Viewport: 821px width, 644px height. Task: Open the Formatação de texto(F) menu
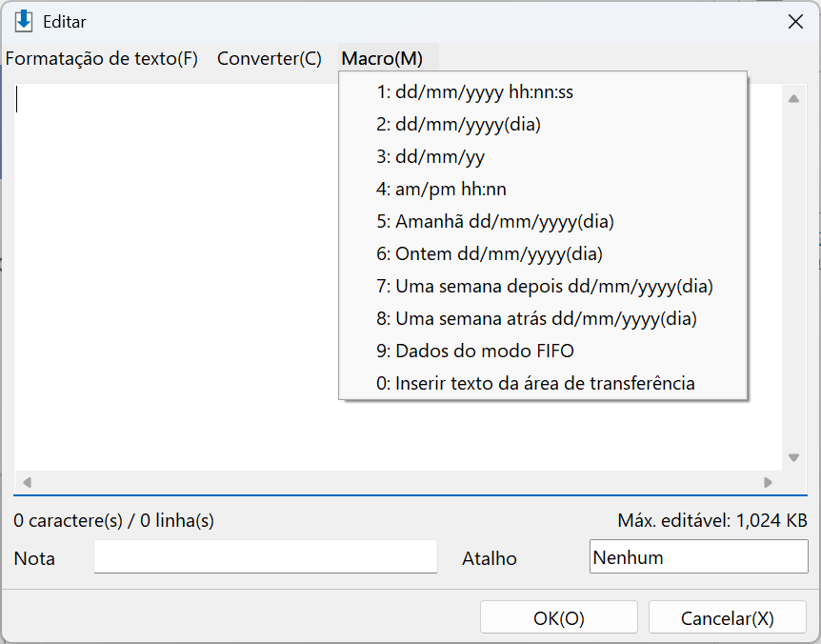(102, 58)
